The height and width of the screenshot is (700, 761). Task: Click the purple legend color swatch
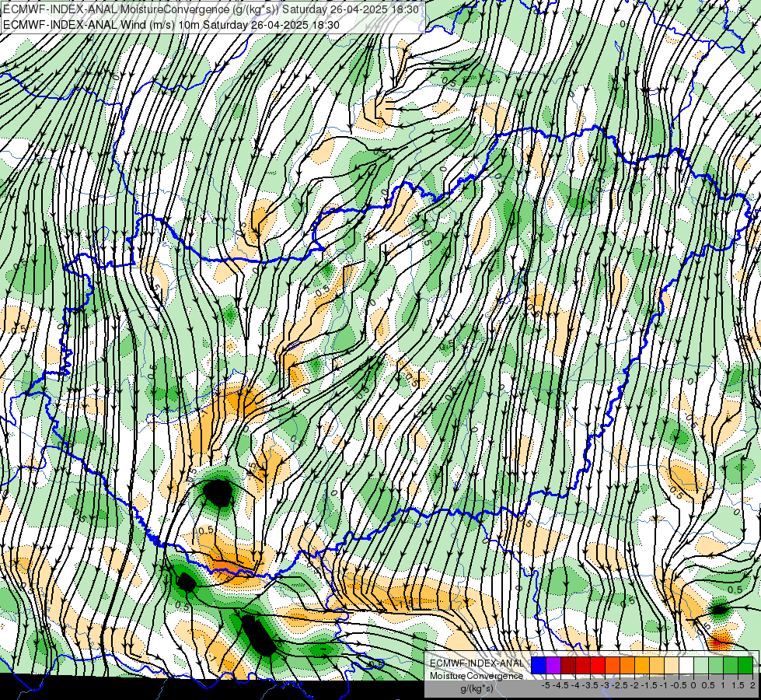(x=553, y=665)
